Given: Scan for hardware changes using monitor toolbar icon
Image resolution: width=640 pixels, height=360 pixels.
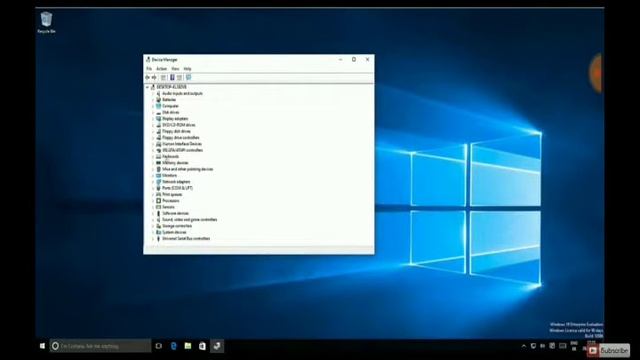Looking at the screenshot, I should click(x=189, y=78).
